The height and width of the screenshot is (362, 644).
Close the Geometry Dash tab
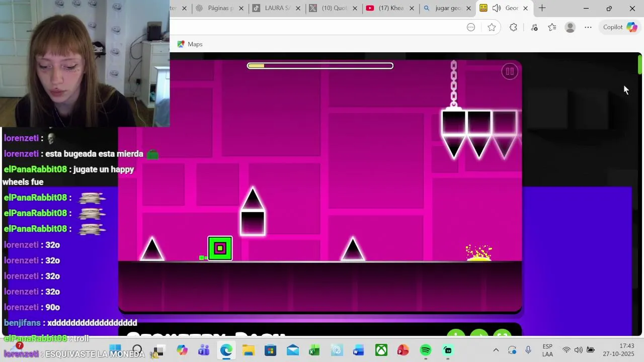point(525,9)
